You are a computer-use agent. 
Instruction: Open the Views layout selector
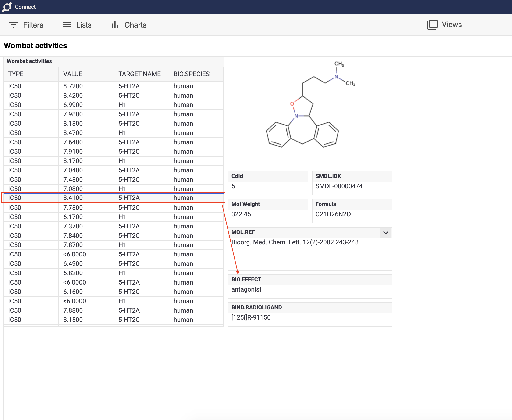pos(444,25)
